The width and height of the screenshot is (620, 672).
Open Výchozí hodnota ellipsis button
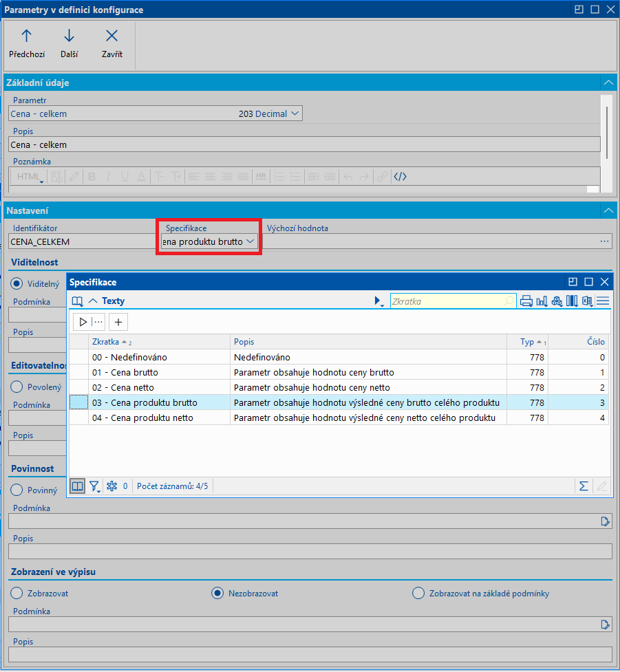605,241
